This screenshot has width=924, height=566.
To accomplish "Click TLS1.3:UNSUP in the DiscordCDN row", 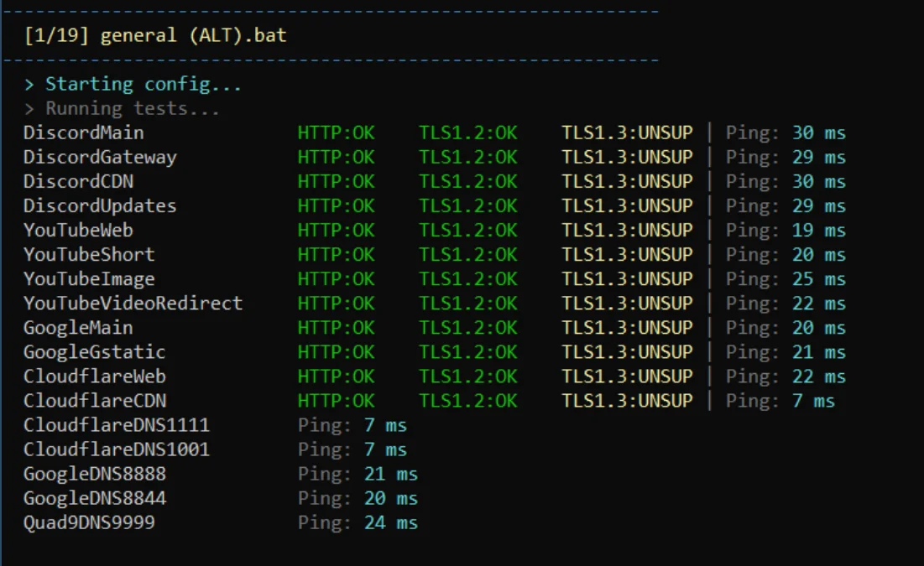I will [x=627, y=181].
